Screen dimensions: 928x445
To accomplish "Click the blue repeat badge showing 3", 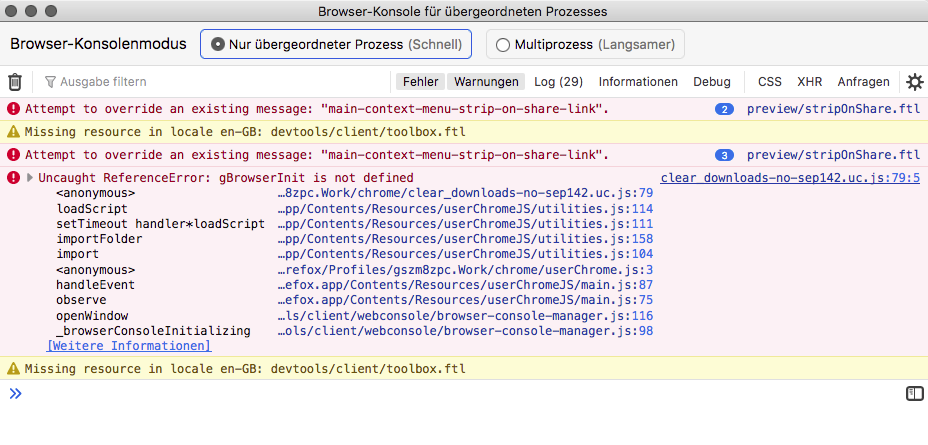I will click(x=725, y=155).
